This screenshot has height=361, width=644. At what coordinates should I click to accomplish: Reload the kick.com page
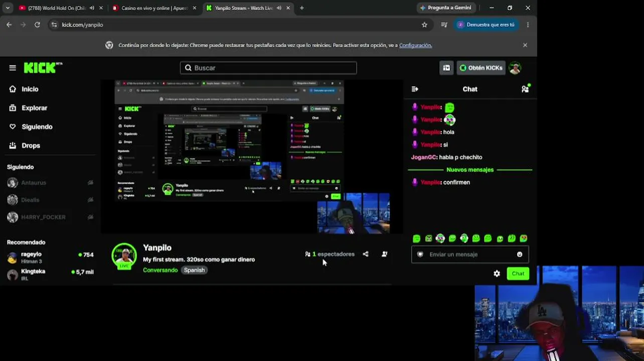pos(37,25)
